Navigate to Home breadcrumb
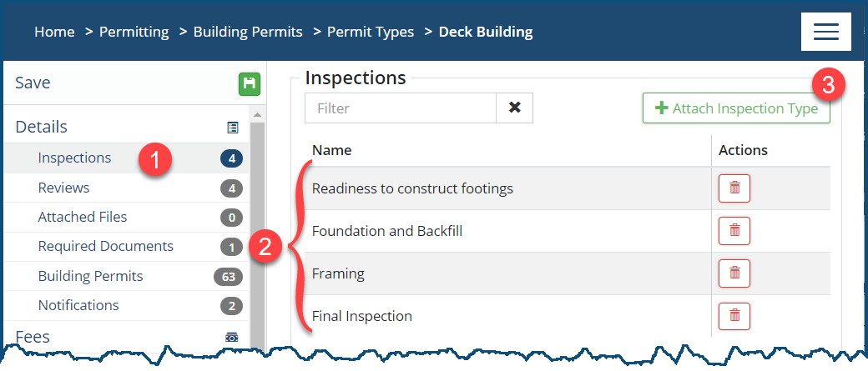This screenshot has height=371, width=868. coord(54,33)
